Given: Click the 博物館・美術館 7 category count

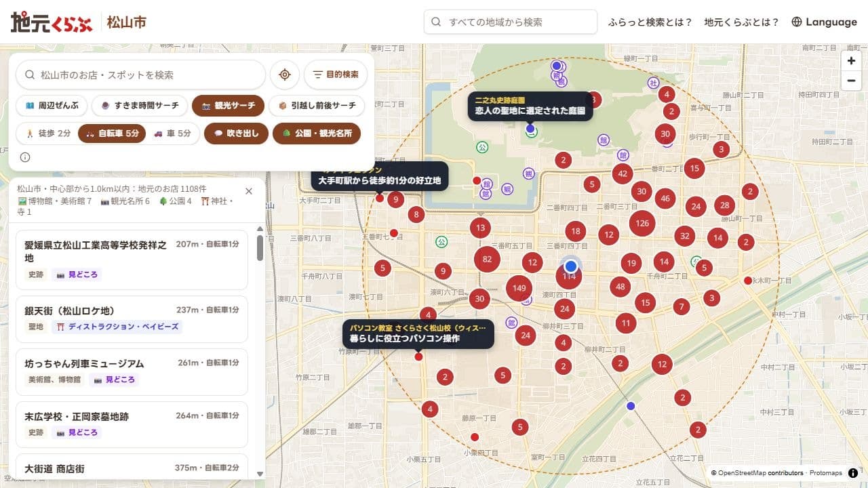Looking at the screenshot, I should 55,201.
